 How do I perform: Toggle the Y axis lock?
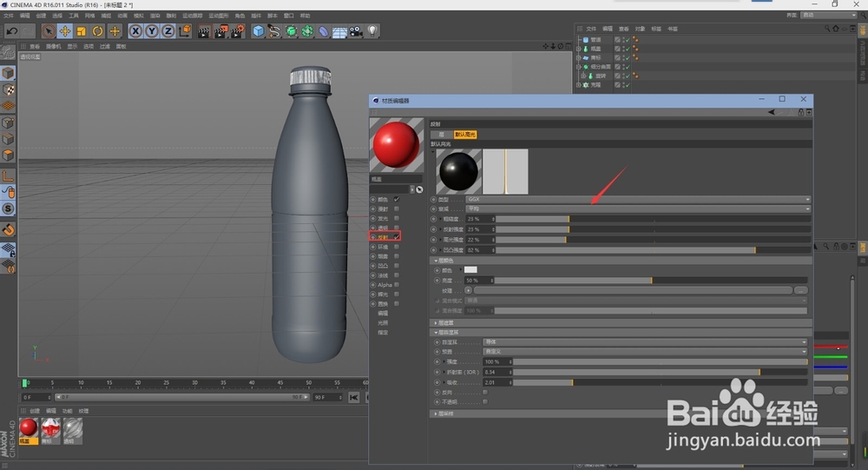[x=152, y=31]
